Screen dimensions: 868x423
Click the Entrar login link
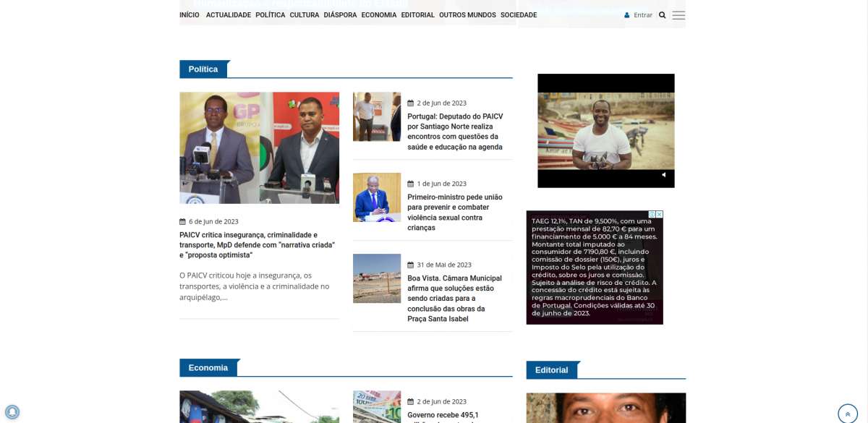click(643, 15)
